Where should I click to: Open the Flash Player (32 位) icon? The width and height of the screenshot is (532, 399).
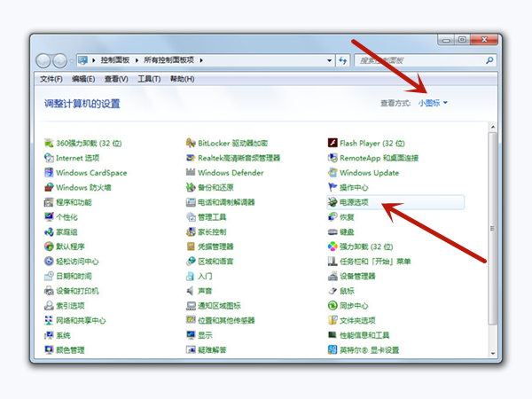click(x=332, y=143)
